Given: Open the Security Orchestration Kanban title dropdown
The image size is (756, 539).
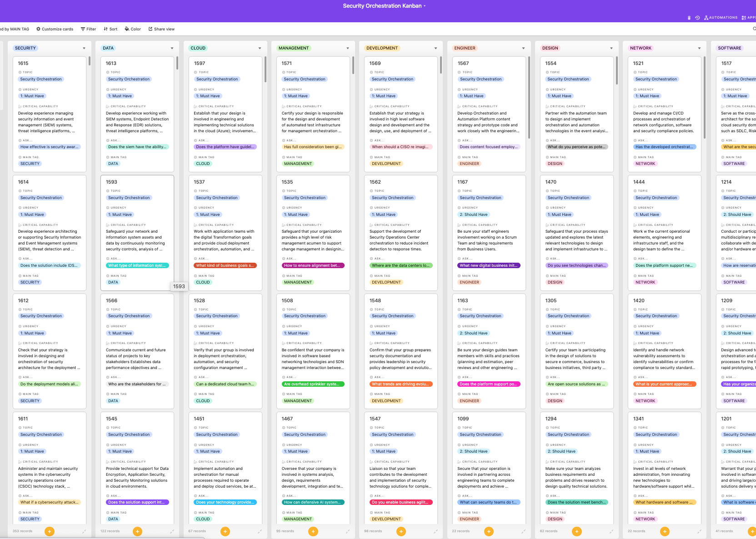Looking at the screenshot, I should tap(425, 6).
